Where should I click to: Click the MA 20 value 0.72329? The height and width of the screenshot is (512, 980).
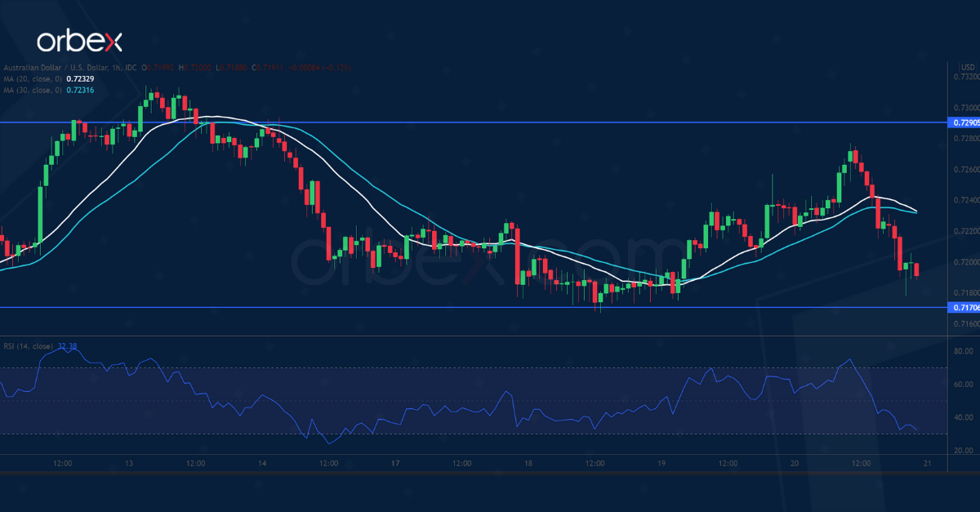pos(80,79)
